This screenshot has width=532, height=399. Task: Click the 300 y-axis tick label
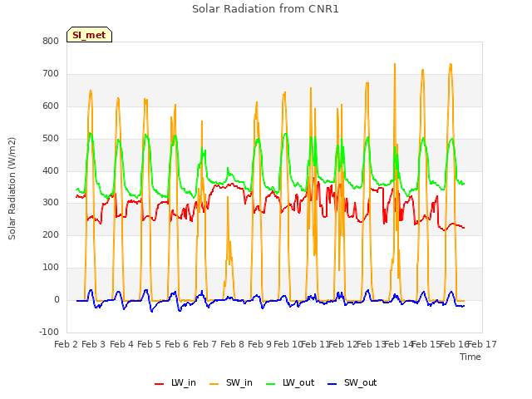coord(51,203)
